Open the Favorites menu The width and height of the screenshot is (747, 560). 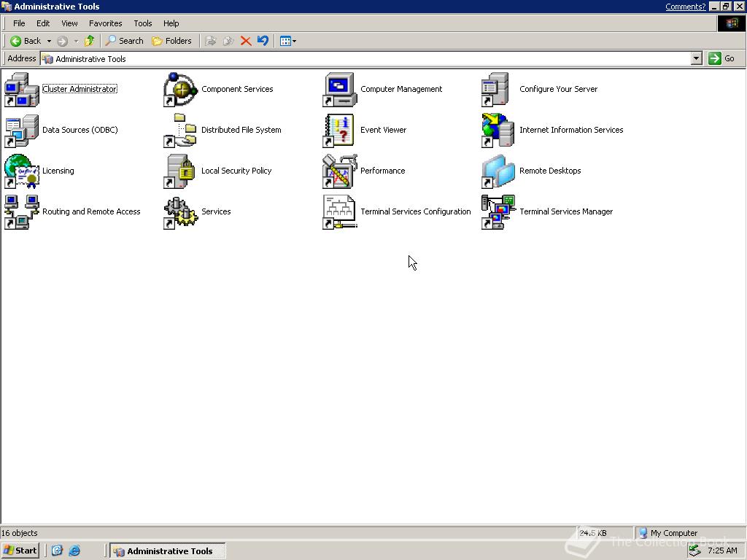[105, 23]
